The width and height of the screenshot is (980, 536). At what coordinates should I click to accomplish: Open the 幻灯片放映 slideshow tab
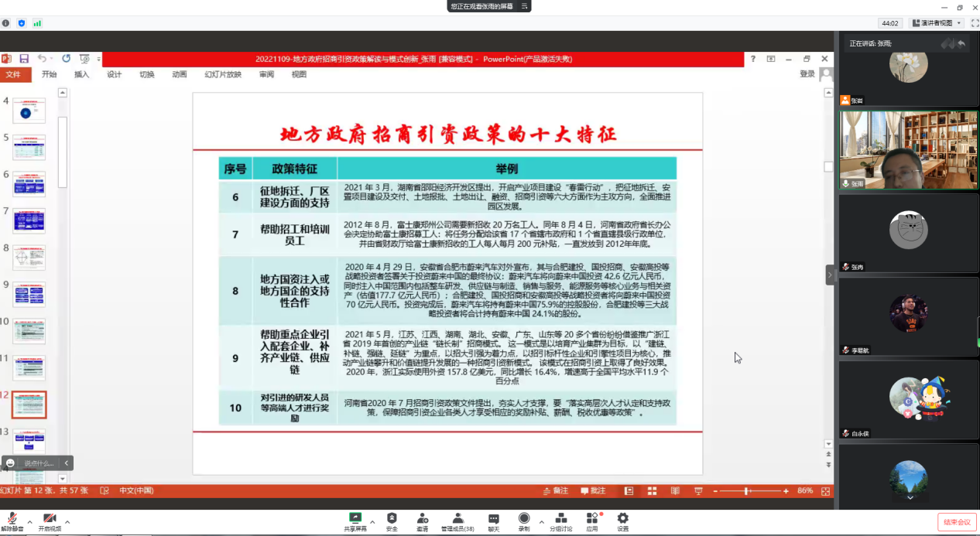tap(223, 74)
